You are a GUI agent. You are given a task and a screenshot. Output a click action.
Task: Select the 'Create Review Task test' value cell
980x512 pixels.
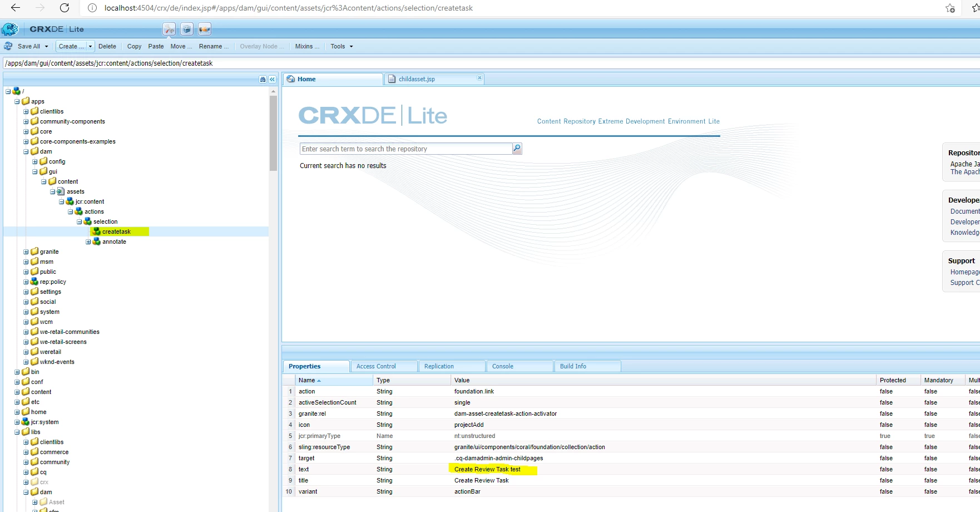(663, 469)
